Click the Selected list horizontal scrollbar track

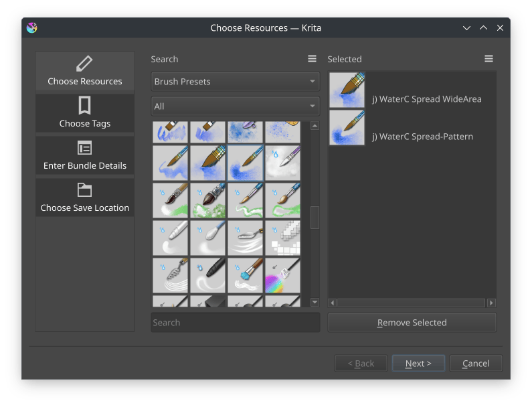412,303
